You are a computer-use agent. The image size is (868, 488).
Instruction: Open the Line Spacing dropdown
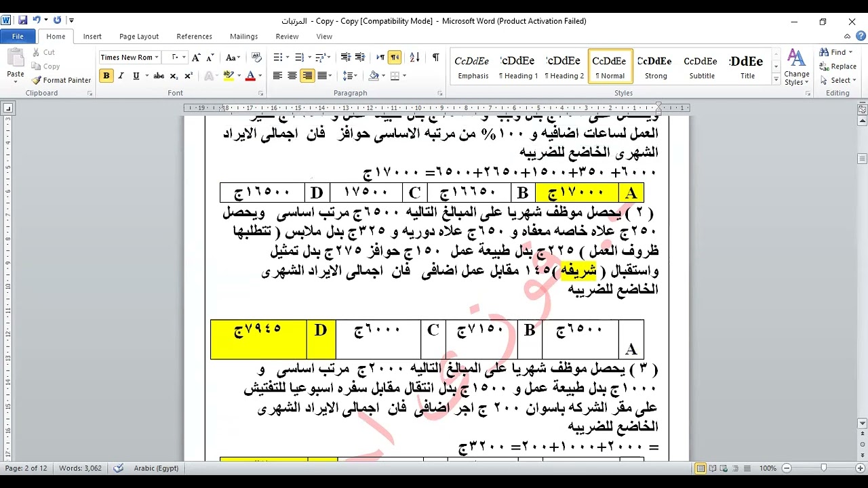click(x=350, y=76)
